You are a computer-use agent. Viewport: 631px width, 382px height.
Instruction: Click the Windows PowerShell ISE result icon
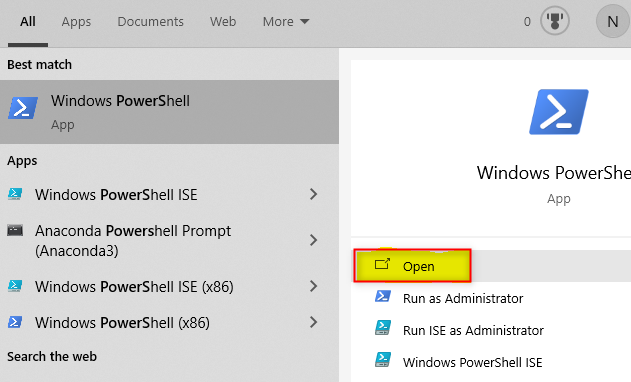pyautogui.click(x=15, y=194)
